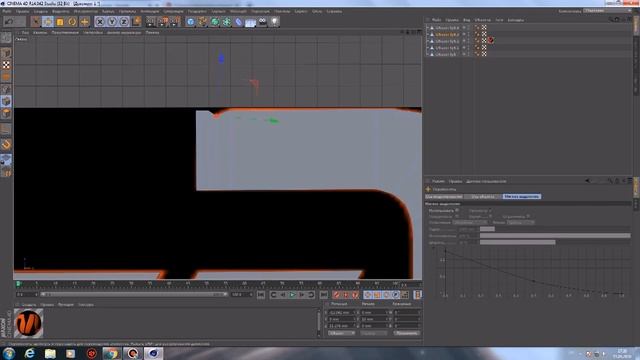The image size is (640, 360).
Task: Click the X position field in Coordinates
Action: 342,312
